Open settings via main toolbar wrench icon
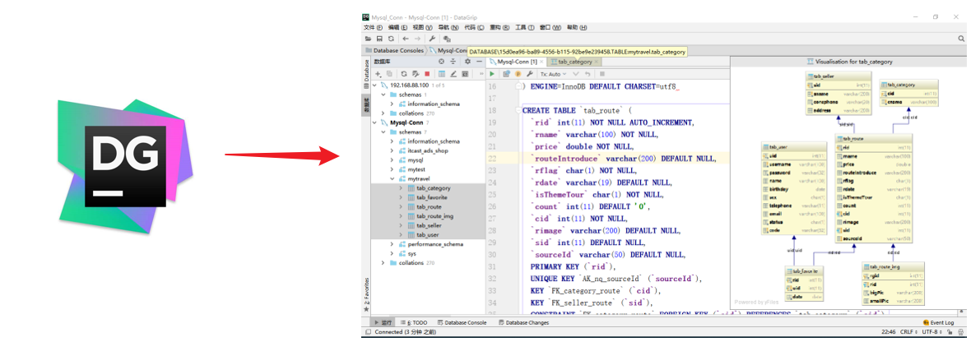The width and height of the screenshot is (980, 351). coord(432,39)
